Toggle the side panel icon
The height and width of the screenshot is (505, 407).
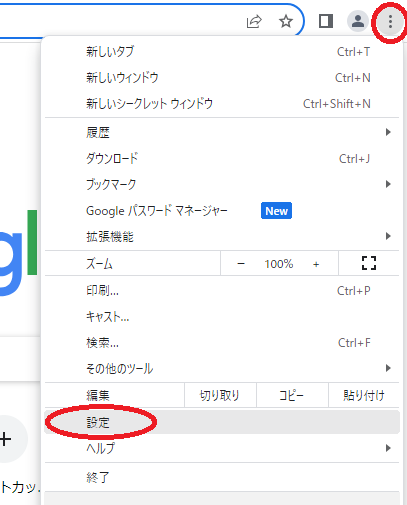click(326, 21)
